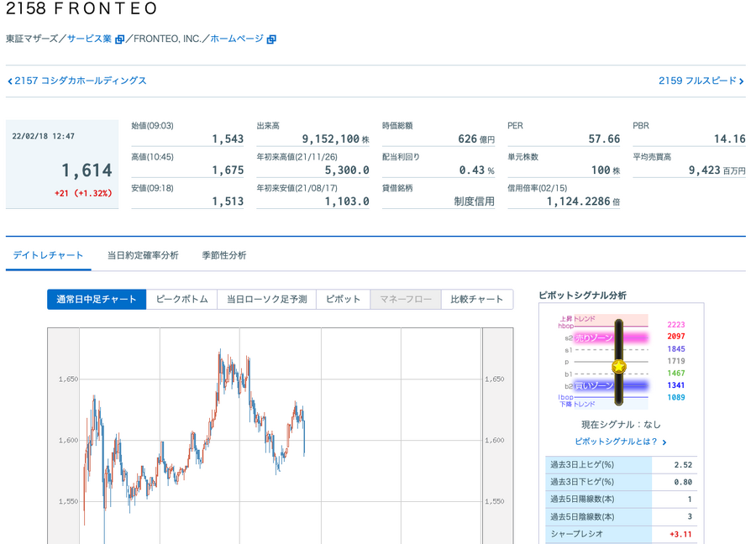The width and height of the screenshot is (756, 544).
Task: Click the blue 買いゾーン band
Action: [x=611, y=385]
